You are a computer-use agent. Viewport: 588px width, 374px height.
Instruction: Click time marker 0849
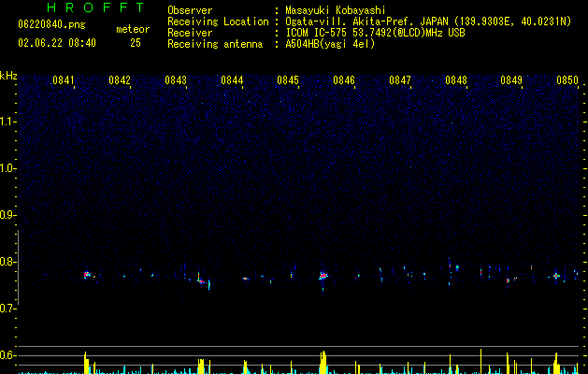(x=511, y=80)
